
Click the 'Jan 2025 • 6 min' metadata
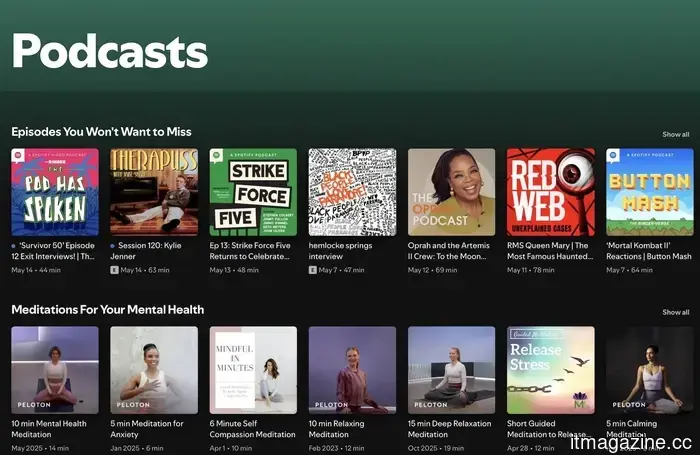(x=137, y=448)
